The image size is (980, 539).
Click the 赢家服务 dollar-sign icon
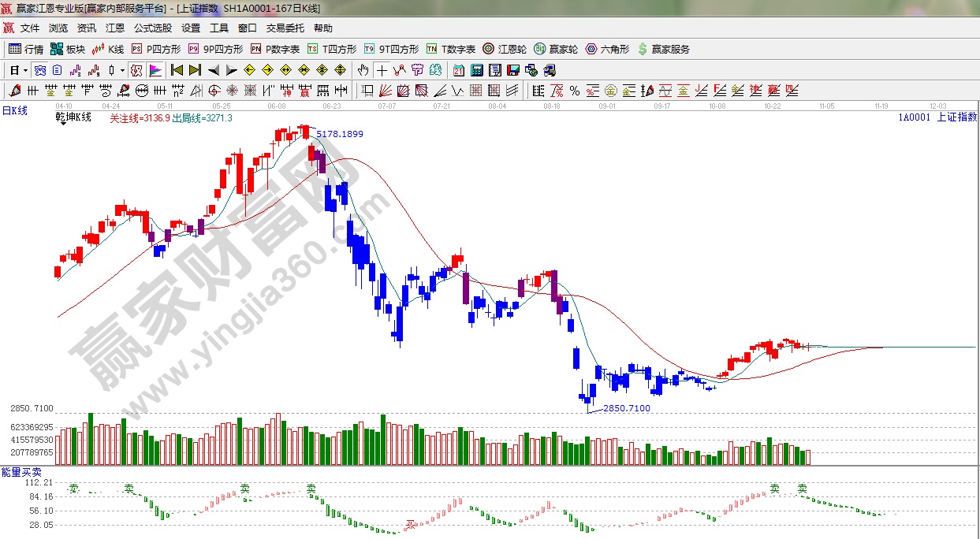[x=663, y=49]
